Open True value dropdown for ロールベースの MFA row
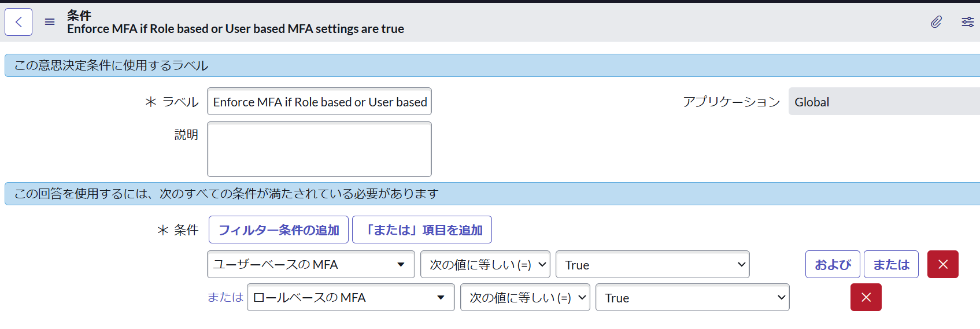Screen dimensions: 980x329 [693, 297]
